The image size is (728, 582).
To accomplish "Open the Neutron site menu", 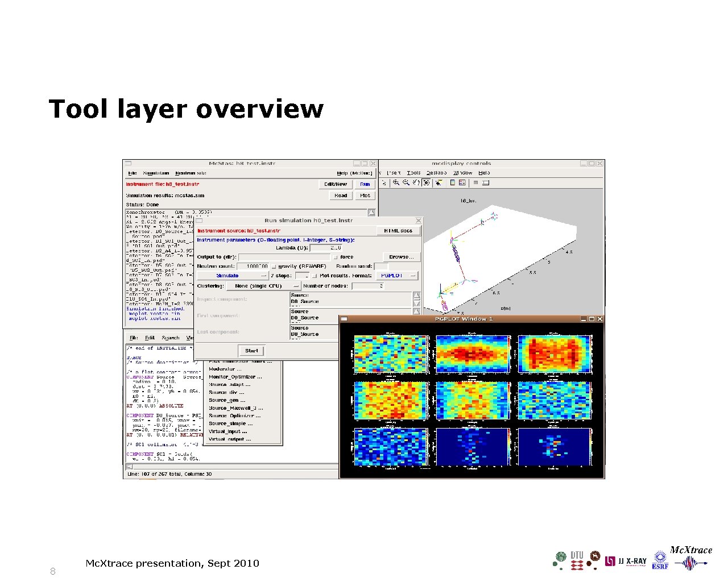I will click(191, 173).
